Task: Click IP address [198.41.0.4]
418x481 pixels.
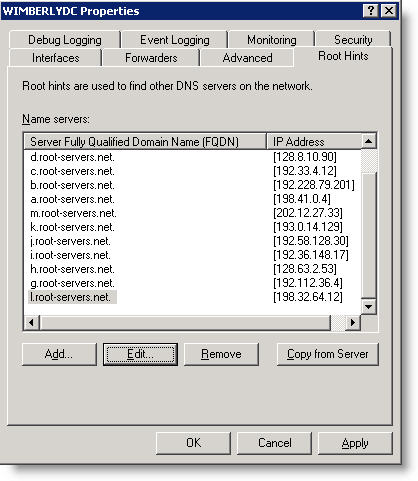Action: click(302, 199)
